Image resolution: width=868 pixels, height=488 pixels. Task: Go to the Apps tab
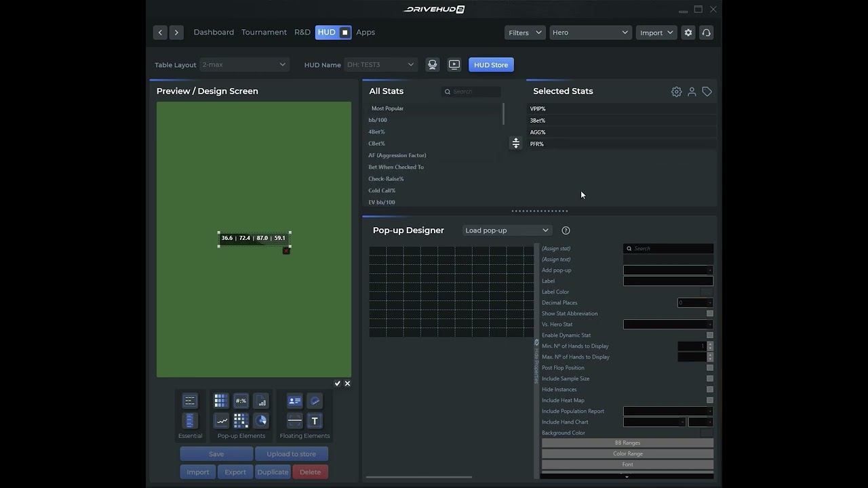point(366,33)
